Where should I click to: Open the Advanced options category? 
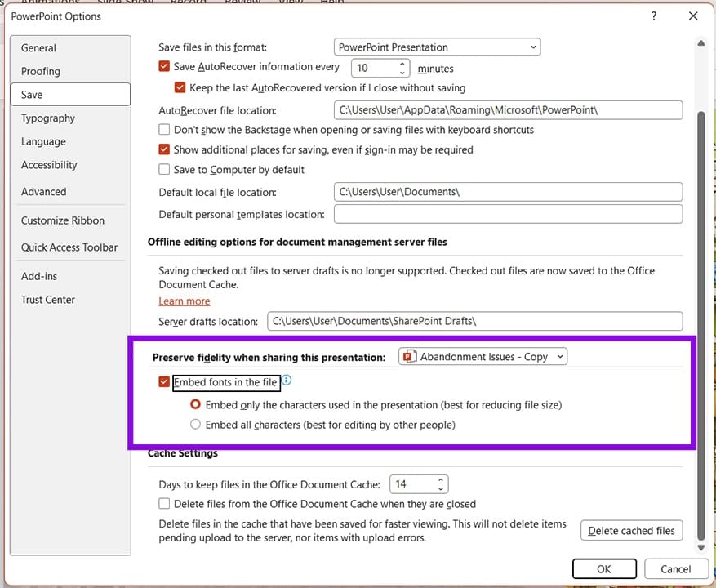pyautogui.click(x=70, y=191)
